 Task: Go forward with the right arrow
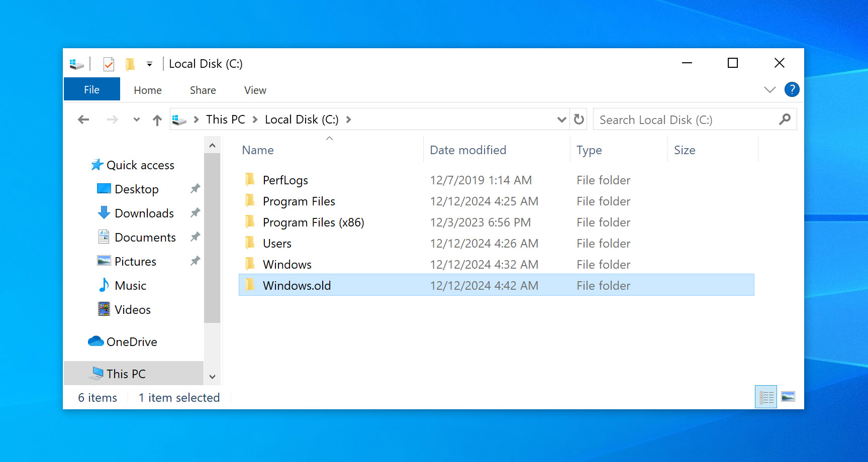click(113, 120)
